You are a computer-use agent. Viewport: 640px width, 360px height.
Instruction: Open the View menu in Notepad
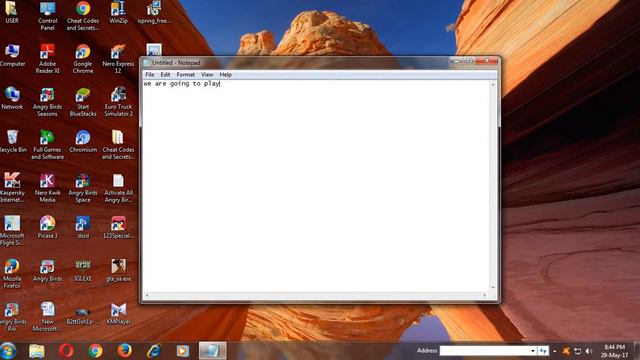207,75
